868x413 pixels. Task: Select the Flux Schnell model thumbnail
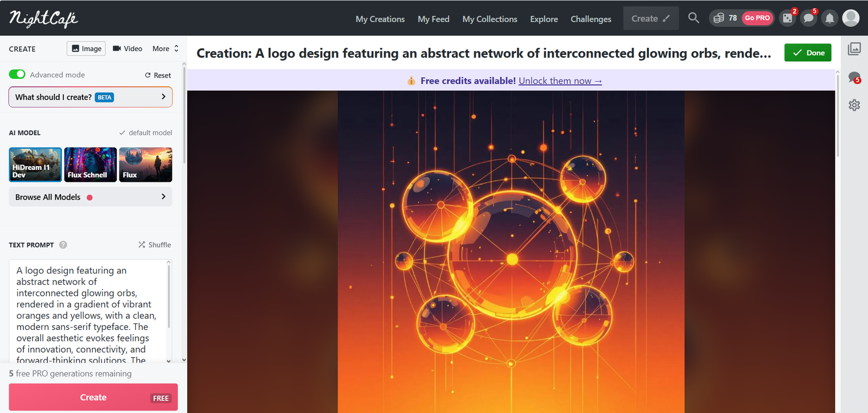(x=91, y=164)
